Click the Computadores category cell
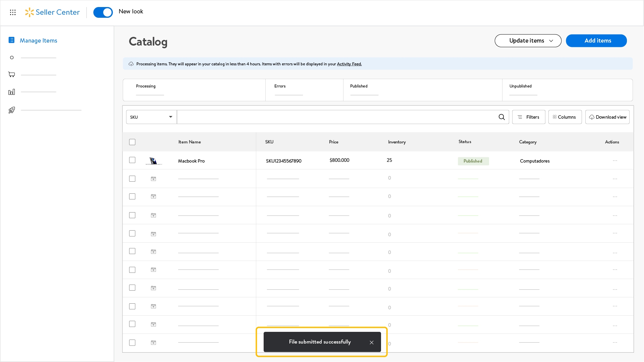 tap(535, 161)
